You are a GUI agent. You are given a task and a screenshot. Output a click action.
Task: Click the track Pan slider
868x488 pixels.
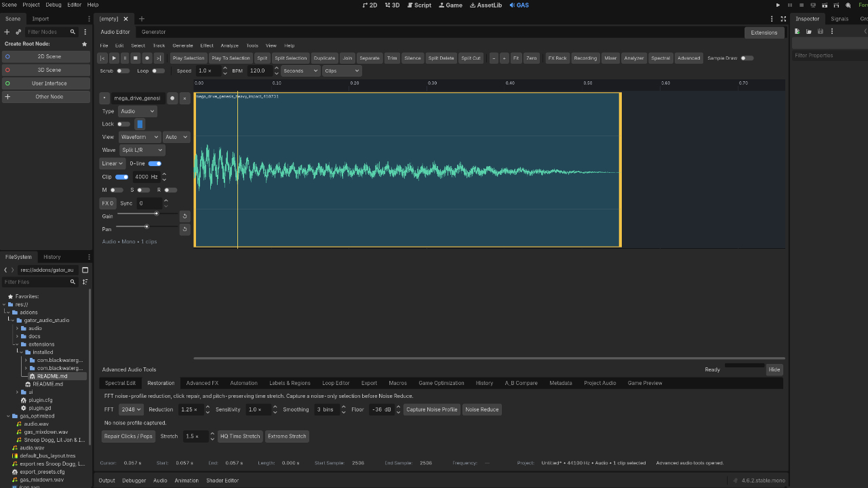(146, 226)
